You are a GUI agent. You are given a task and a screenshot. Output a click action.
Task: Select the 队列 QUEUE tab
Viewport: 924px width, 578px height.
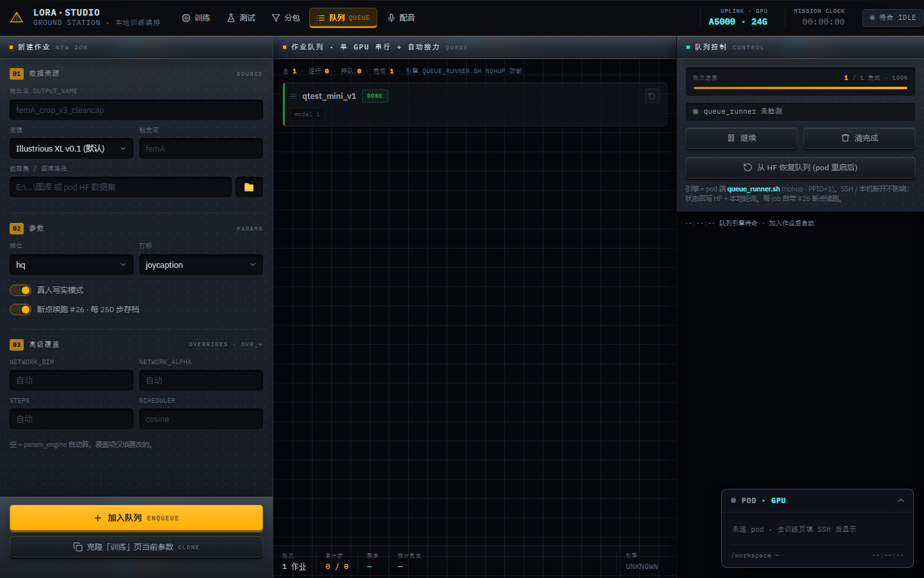point(343,18)
